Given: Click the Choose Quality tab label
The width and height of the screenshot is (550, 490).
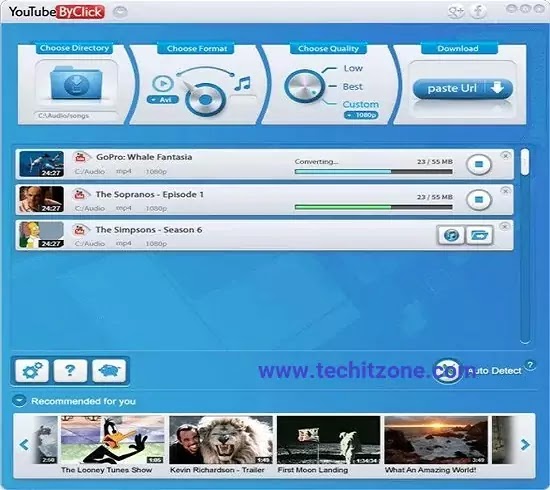Looking at the screenshot, I should pyautogui.click(x=328, y=48).
